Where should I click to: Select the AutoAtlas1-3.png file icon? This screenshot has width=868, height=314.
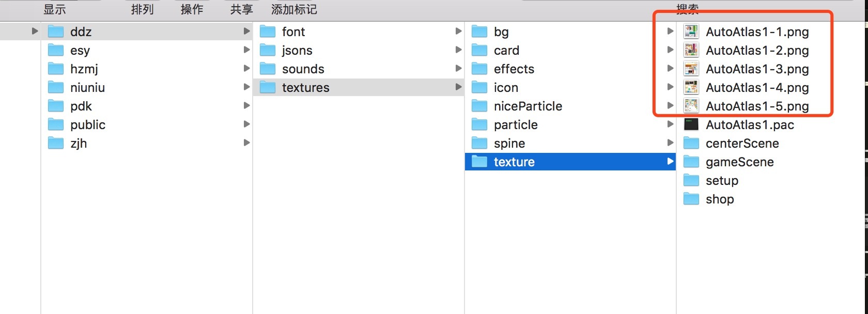(691, 69)
